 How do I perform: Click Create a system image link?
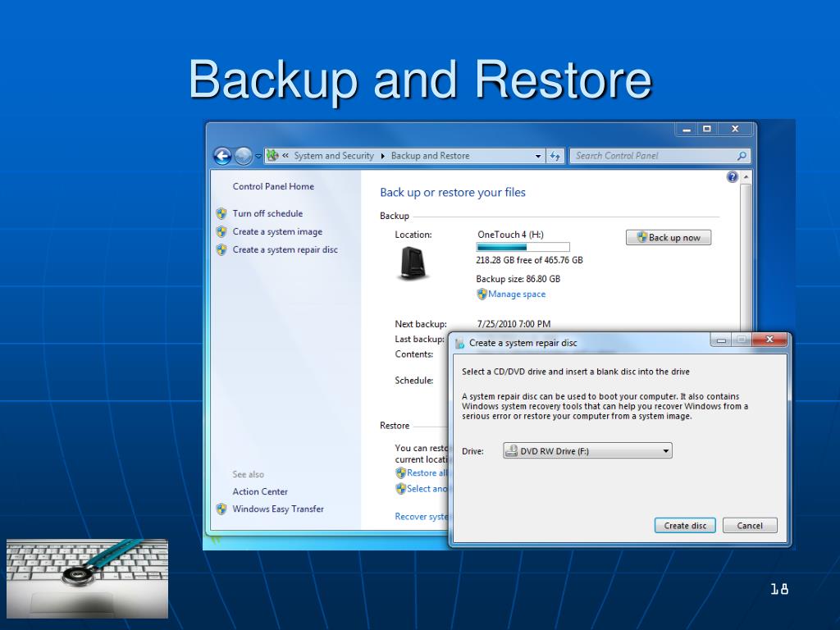click(x=277, y=231)
